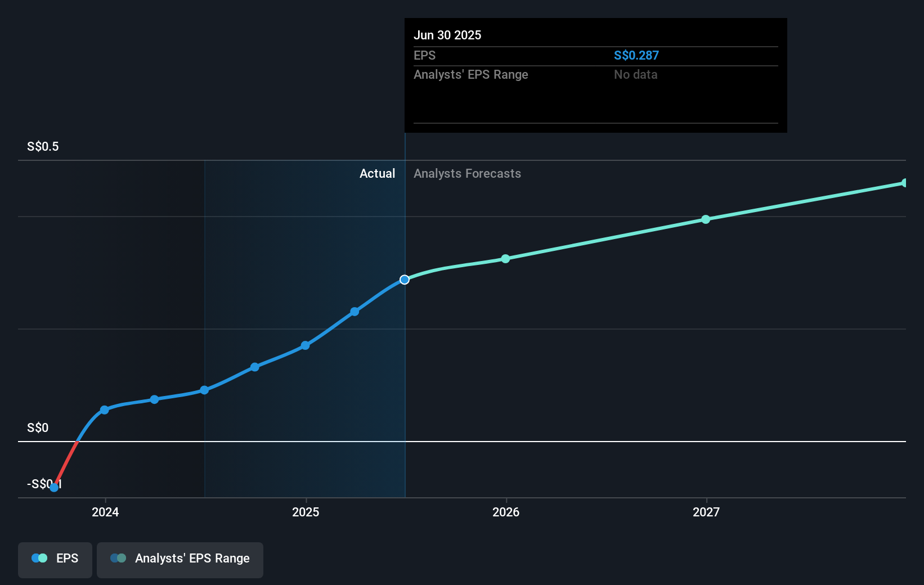Select the highlighted Jun 30 2025 data point
Image resolution: width=924 pixels, height=585 pixels.
click(404, 279)
